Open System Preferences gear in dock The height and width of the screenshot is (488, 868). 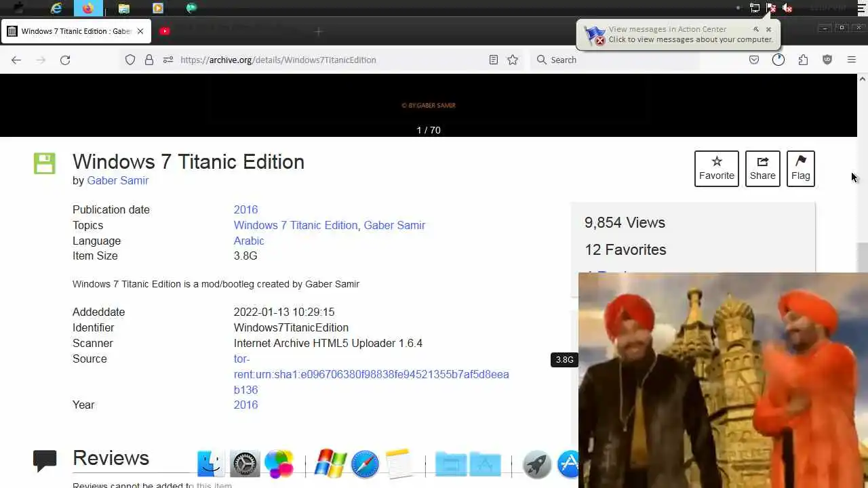(245, 464)
